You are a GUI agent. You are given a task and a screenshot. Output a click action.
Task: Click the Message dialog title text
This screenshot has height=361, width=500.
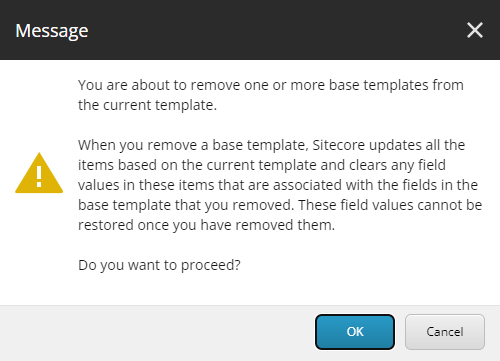coord(52,31)
